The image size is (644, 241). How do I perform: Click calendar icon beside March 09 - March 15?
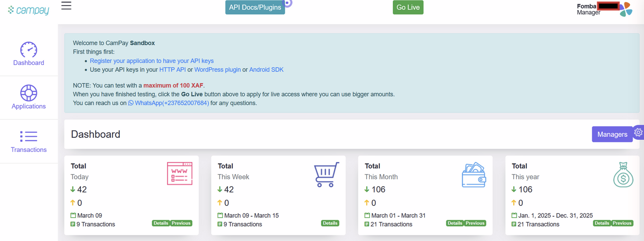point(220,215)
